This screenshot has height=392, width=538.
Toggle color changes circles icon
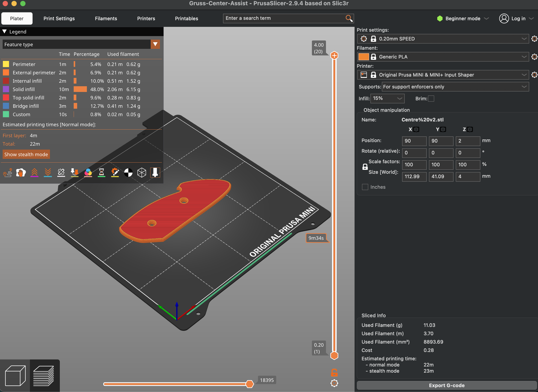pyautogui.click(x=88, y=172)
